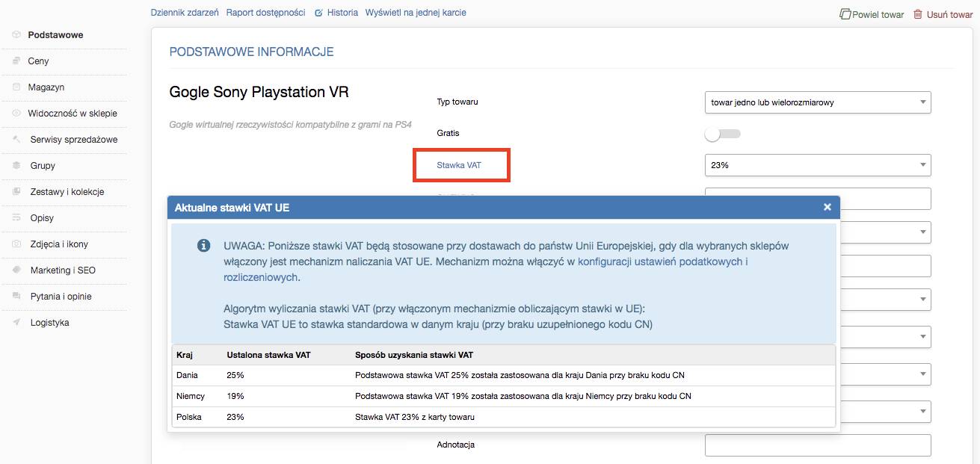
Task: Click the Stawka VAT label link
Action: click(459, 165)
